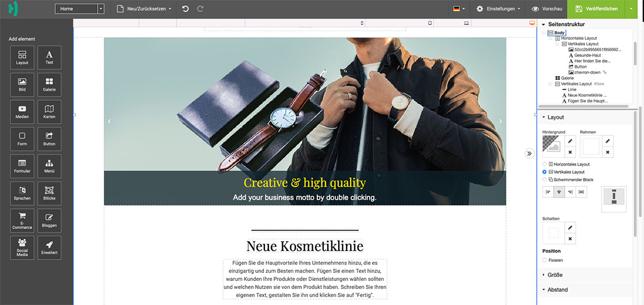
Task: Select Horizontales Layout radio button
Action: pyautogui.click(x=545, y=164)
